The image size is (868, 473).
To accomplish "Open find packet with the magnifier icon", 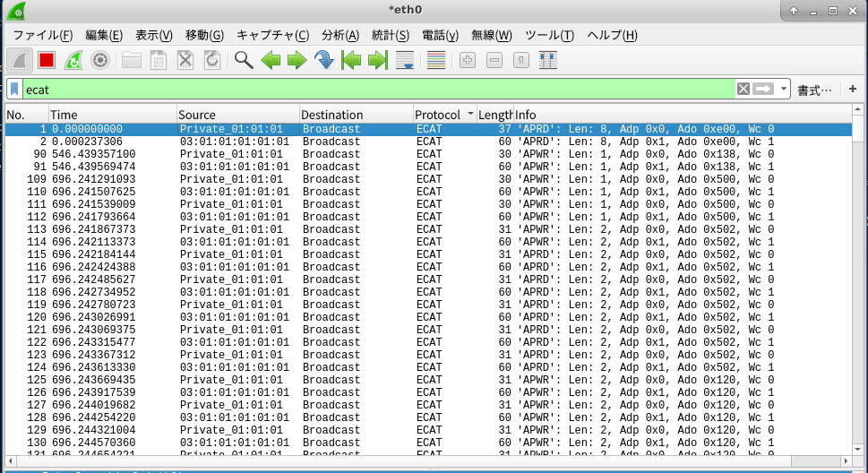I will pyautogui.click(x=244, y=60).
